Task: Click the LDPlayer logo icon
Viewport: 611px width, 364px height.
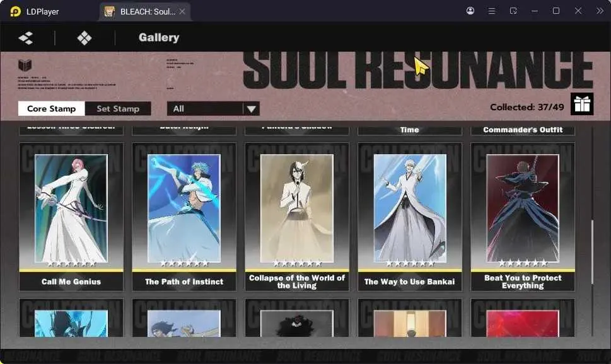Action: pyautogui.click(x=16, y=11)
